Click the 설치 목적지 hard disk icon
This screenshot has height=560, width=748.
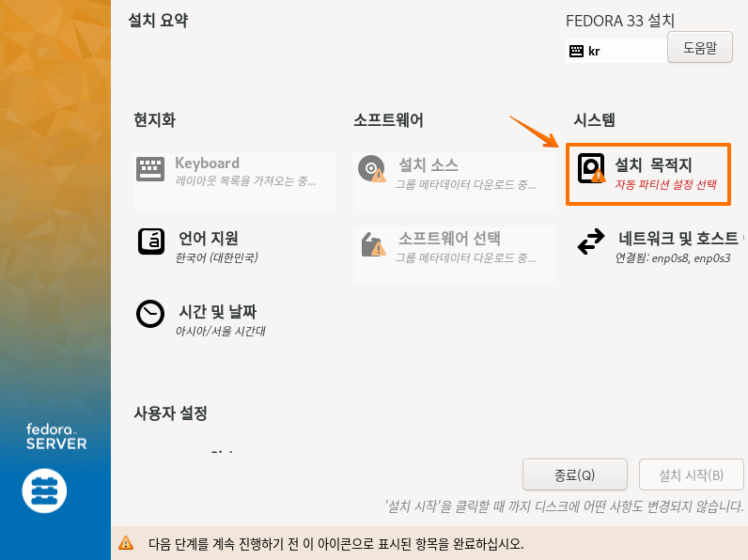tap(591, 168)
